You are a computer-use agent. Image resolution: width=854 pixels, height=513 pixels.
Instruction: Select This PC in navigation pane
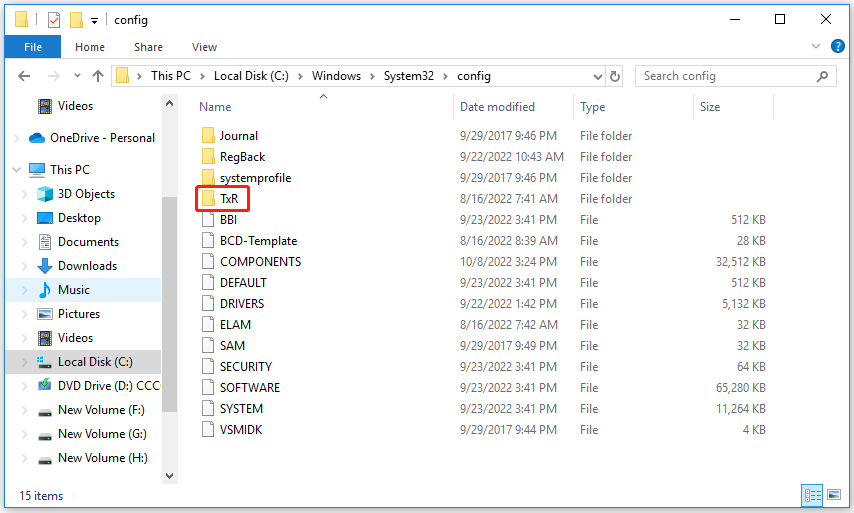tap(70, 170)
